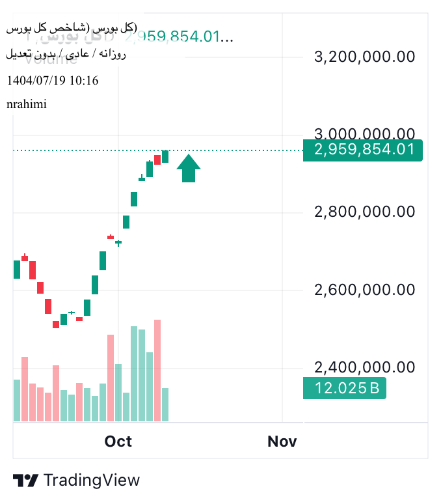This screenshot has width=441, height=504.
Task: Click the 3,200,000.00 price scale label
Action: coord(364,57)
